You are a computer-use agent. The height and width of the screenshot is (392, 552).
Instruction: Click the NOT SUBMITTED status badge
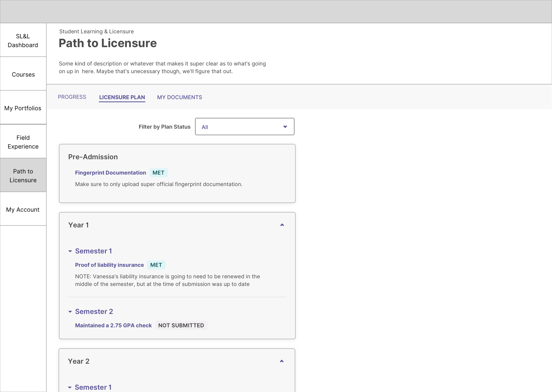click(181, 325)
